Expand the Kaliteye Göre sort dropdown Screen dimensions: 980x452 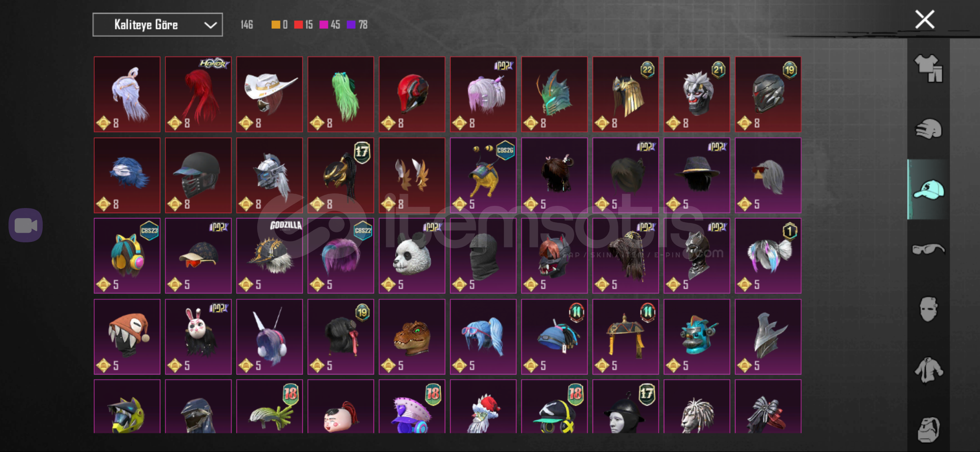pos(157,25)
